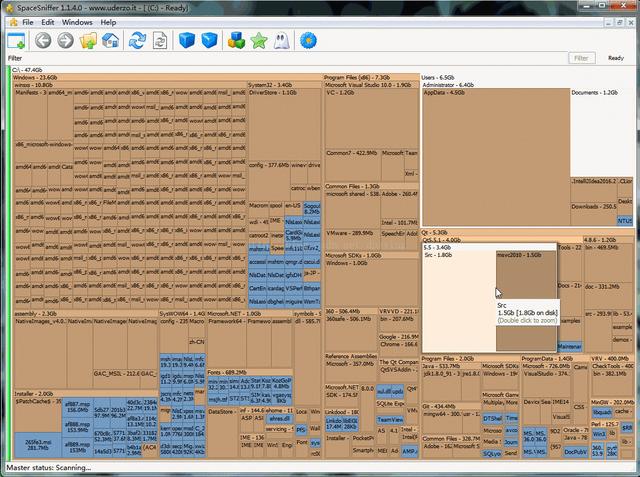
Task: Select the config - 377.6Mb block
Action: (269, 181)
